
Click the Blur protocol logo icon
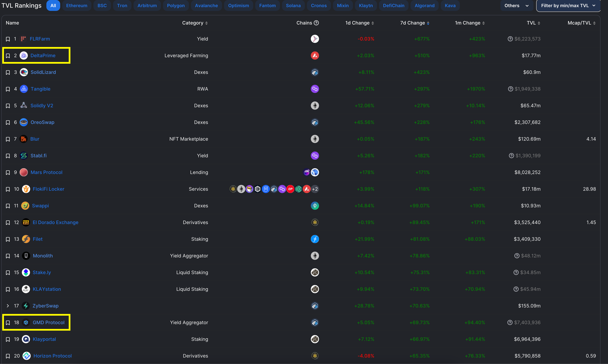(x=23, y=139)
